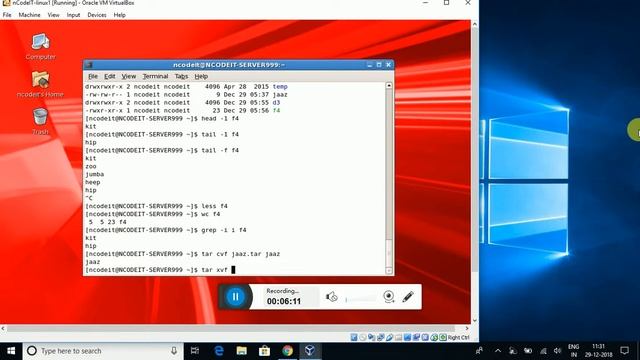Image resolution: width=640 pixels, height=360 pixels.
Task: Click VirtualBox horizontal scrollbar right arrow
Action: pos(467,328)
